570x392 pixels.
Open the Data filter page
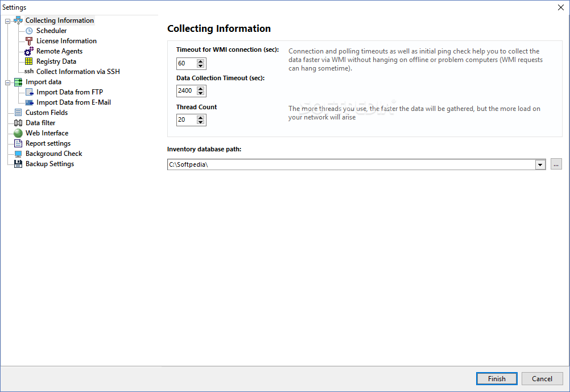coord(40,123)
